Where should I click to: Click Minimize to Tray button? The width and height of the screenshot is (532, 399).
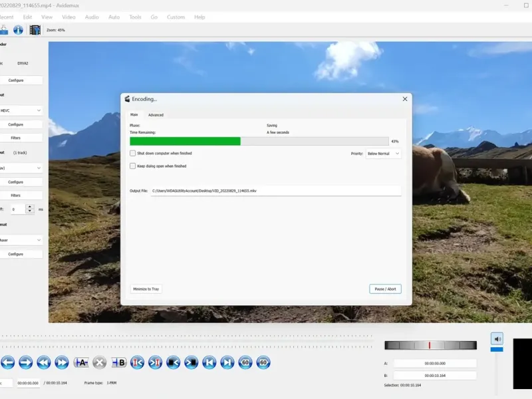pyautogui.click(x=146, y=289)
